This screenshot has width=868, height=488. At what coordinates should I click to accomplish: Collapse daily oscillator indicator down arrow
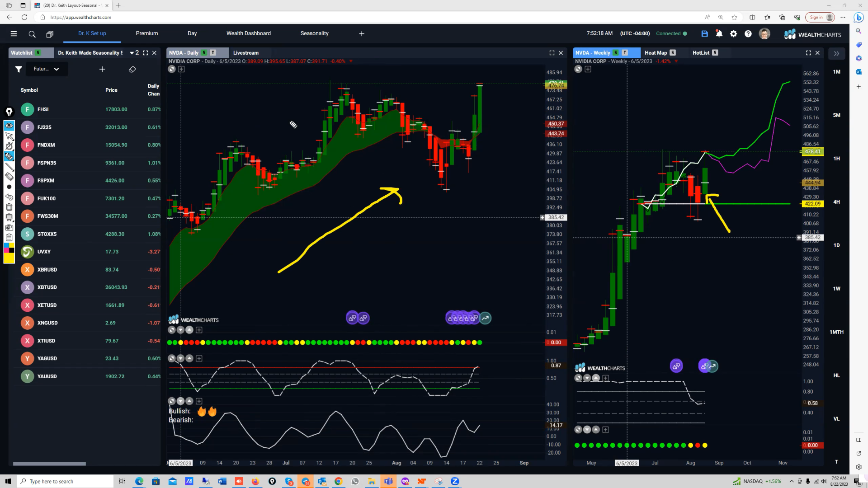click(x=180, y=358)
